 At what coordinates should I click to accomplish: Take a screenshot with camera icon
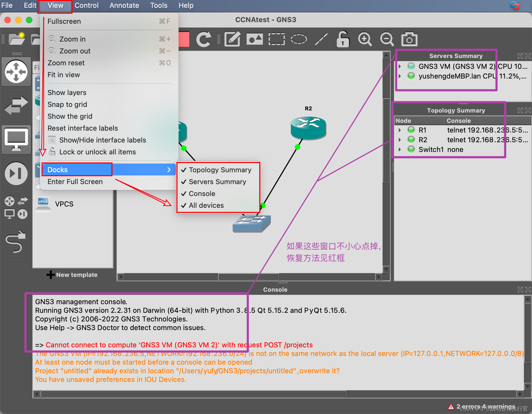[409, 39]
